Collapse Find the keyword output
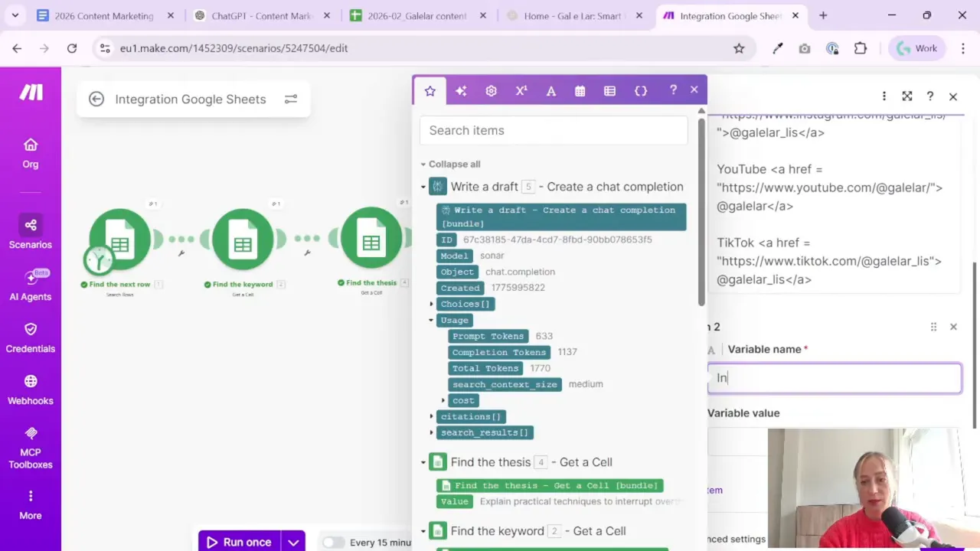Image resolution: width=980 pixels, height=551 pixels. [x=423, y=531]
